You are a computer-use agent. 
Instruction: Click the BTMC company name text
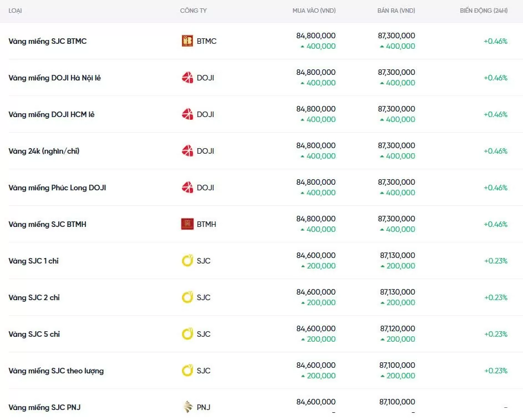pyautogui.click(x=206, y=41)
